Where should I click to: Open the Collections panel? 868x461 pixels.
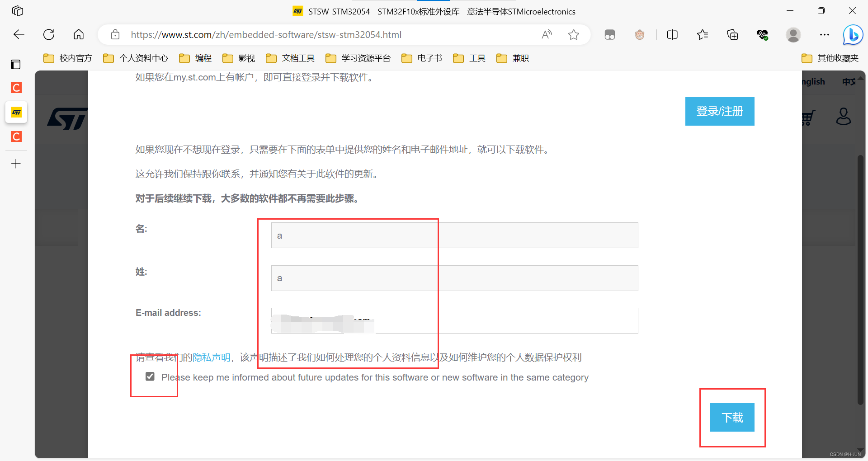click(732, 34)
